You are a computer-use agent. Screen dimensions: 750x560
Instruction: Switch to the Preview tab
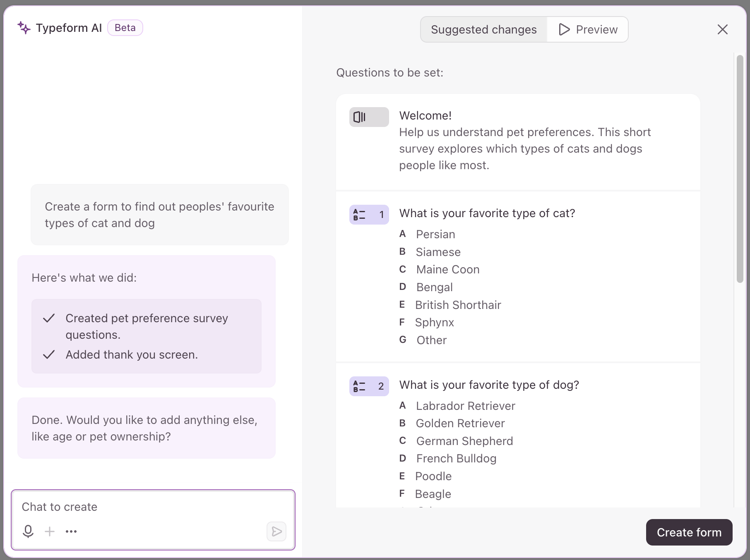(587, 29)
